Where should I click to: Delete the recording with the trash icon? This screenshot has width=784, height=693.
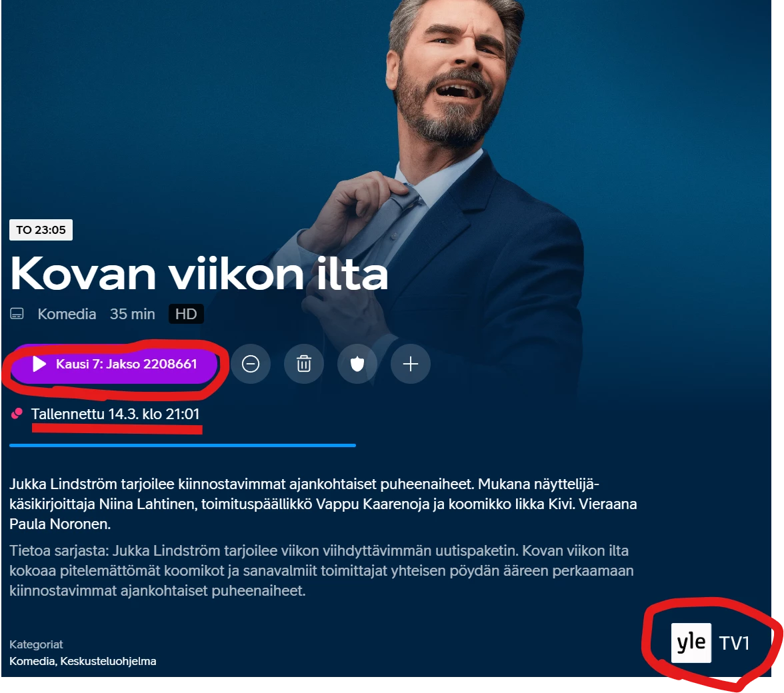tap(304, 364)
